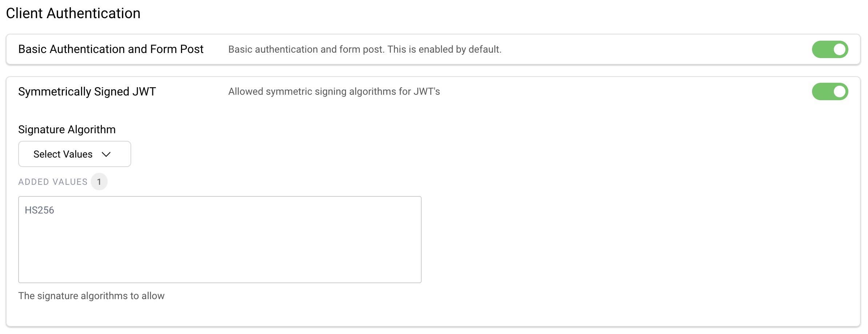Select the HS256 entry in added values
868x334 pixels.
click(x=40, y=209)
